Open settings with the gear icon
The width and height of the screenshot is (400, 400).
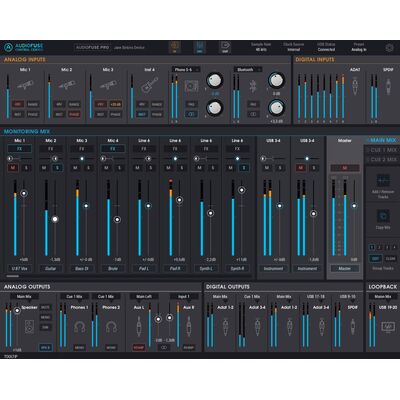[389, 48]
